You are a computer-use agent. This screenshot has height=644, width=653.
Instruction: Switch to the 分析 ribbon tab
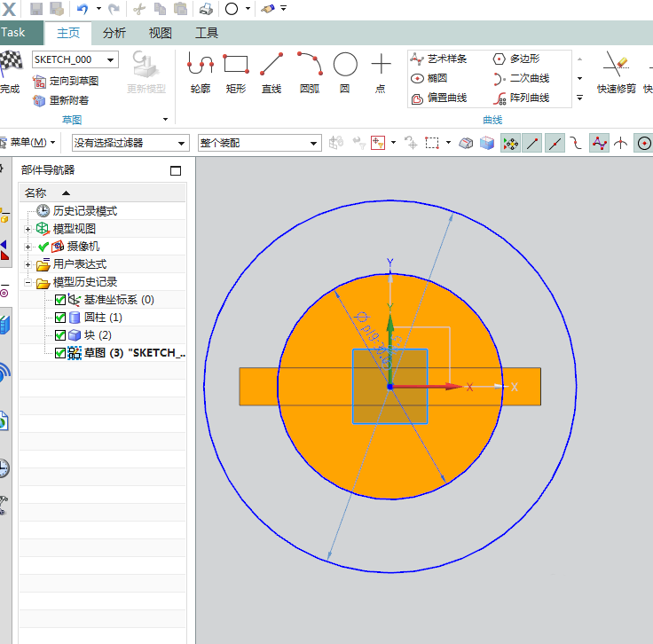(114, 34)
